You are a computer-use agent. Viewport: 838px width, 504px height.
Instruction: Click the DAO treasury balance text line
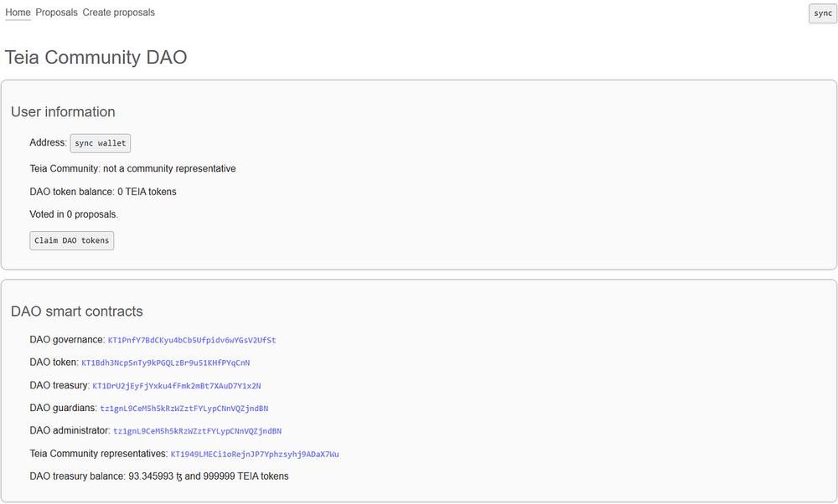[159, 476]
